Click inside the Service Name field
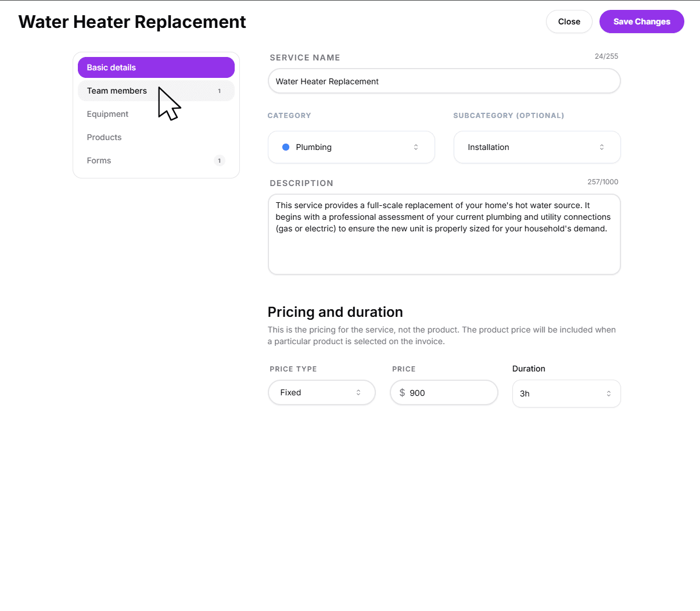 coord(444,81)
